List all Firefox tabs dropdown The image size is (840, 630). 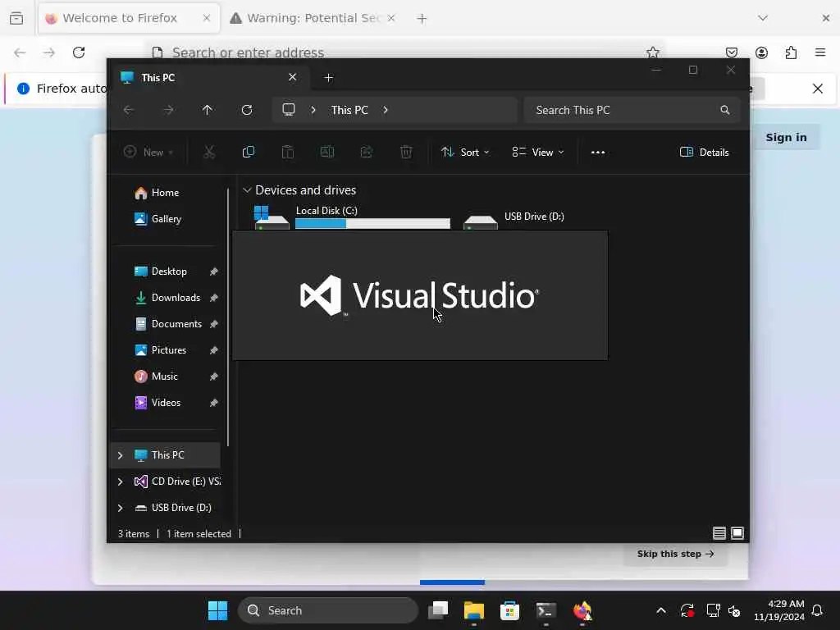763,18
